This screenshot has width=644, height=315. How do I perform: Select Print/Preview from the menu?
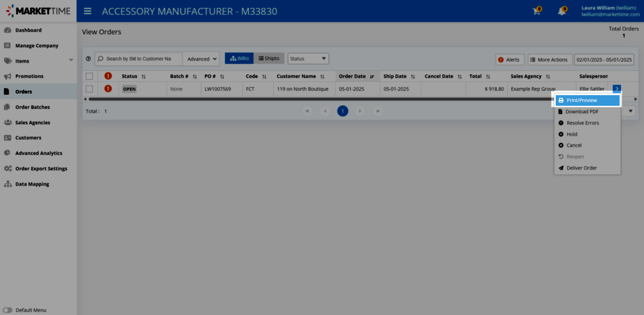coord(588,100)
